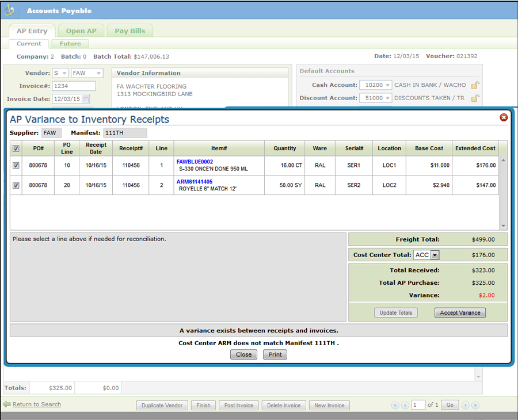The height and width of the screenshot is (420, 518).
Task: Uncheck the ARM61141405 receipt line checkbox
Action: tap(16, 185)
